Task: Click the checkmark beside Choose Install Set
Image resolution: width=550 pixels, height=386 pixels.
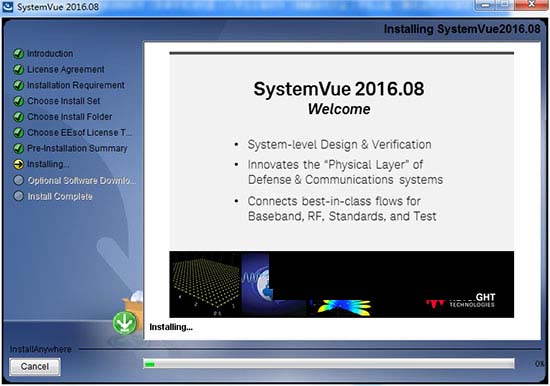Action: [x=18, y=101]
